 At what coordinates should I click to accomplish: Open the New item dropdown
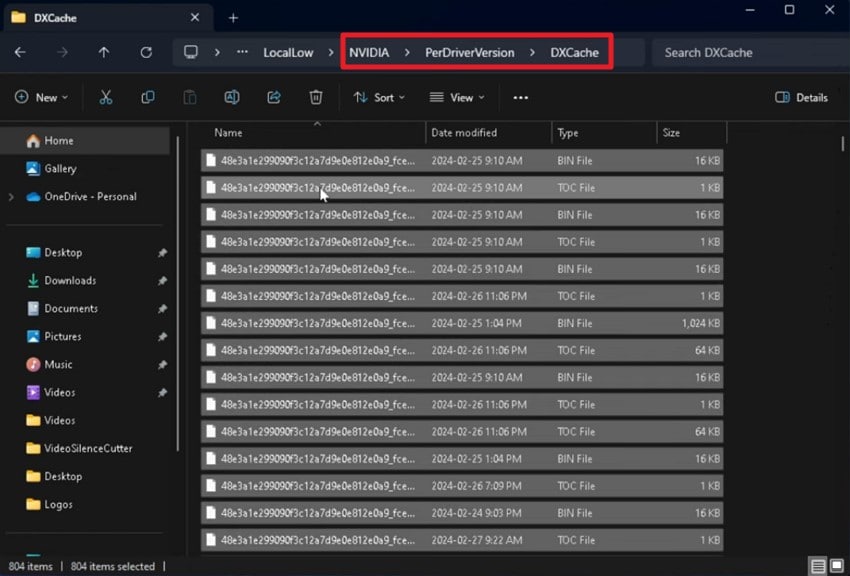pos(41,97)
